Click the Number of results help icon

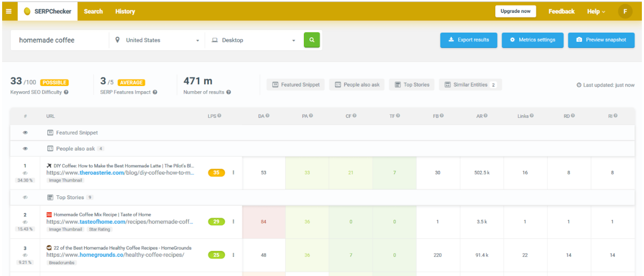click(x=228, y=92)
